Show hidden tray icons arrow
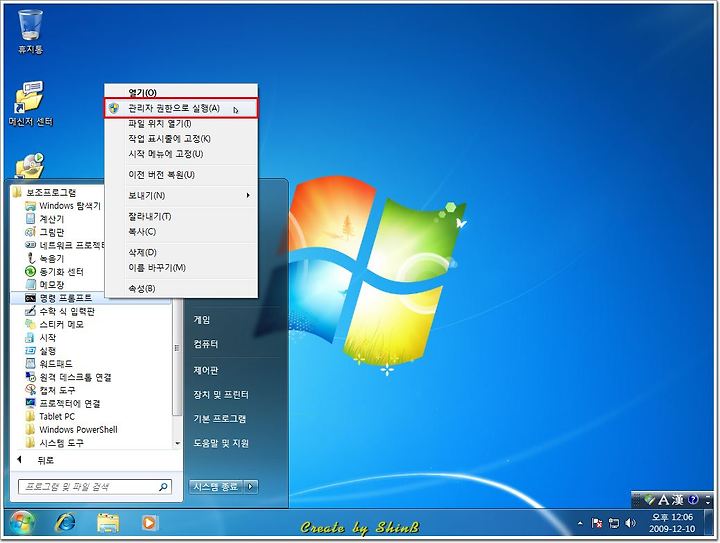 coord(580,523)
